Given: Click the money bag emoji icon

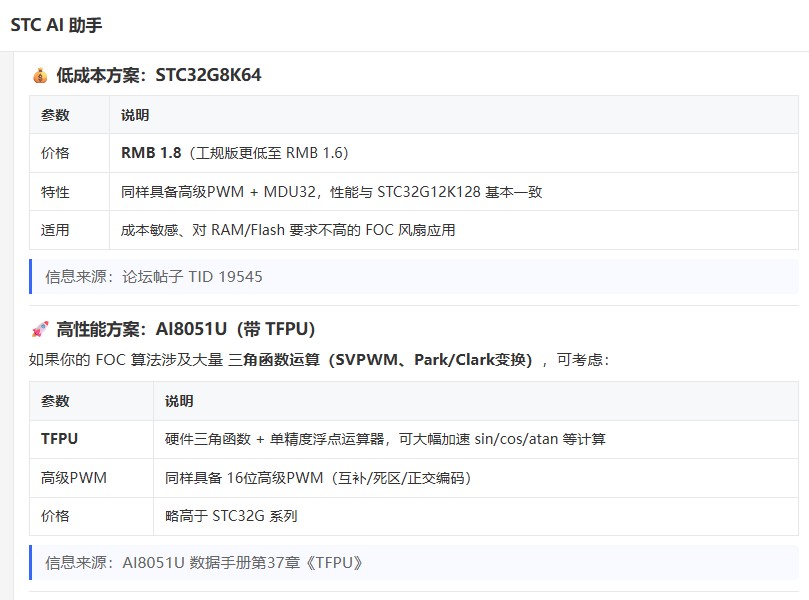Looking at the screenshot, I should (40, 76).
